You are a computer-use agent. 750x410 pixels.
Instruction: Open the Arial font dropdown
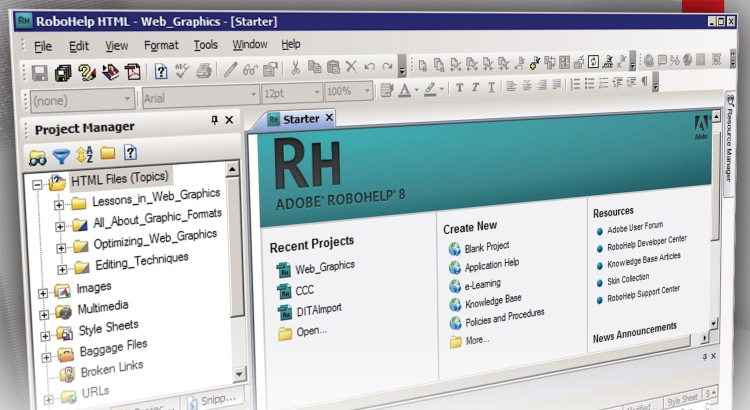[196, 98]
